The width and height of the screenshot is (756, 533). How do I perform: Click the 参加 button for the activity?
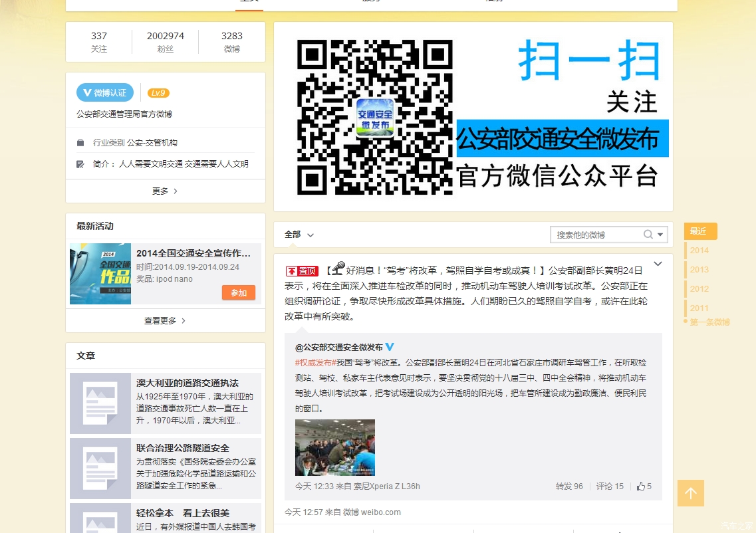(239, 292)
